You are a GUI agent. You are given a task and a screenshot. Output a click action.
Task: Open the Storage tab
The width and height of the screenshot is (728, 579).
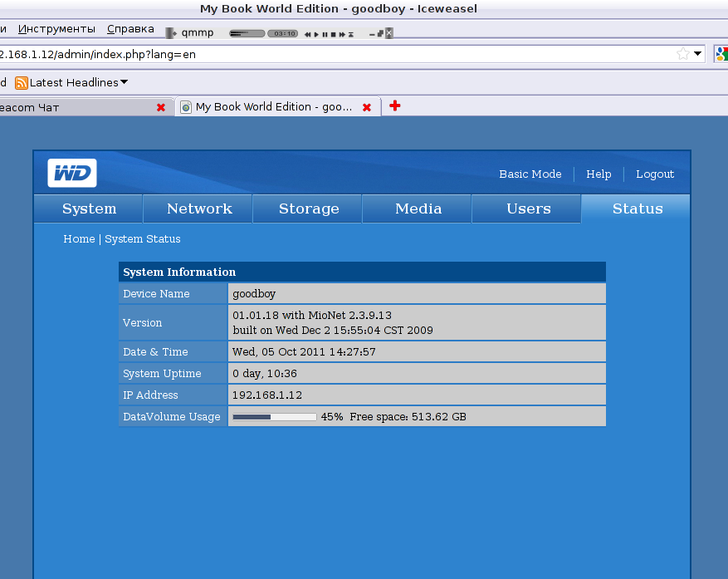coord(308,209)
